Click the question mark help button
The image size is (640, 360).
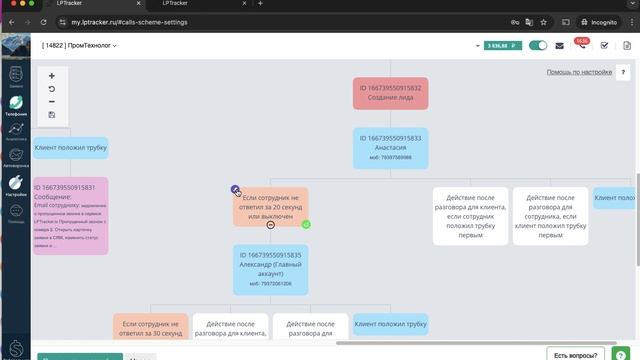(623, 72)
